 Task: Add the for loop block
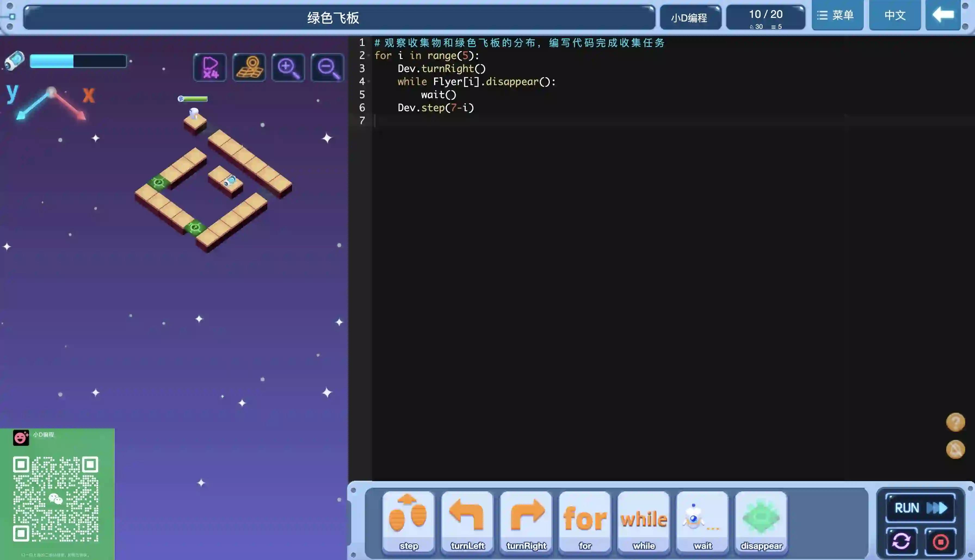[585, 521]
